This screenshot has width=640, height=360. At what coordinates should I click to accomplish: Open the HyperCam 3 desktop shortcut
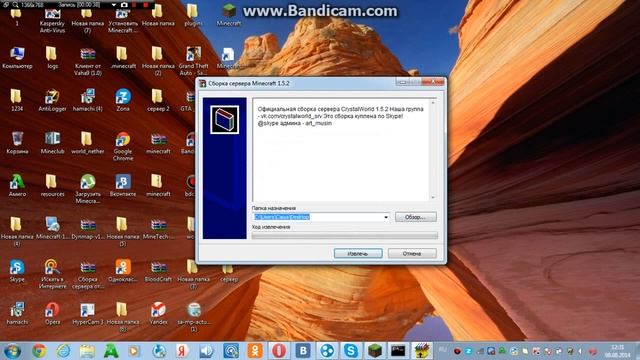click(x=87, y=313)
